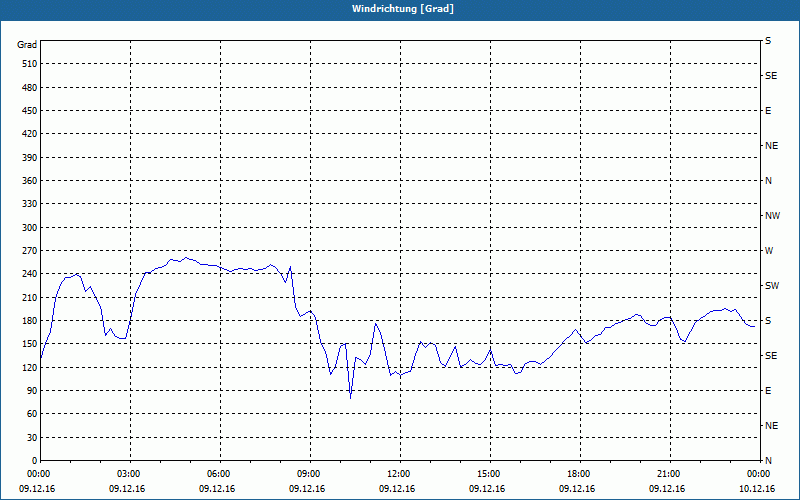Select the W compass label

tap(769, 251)
